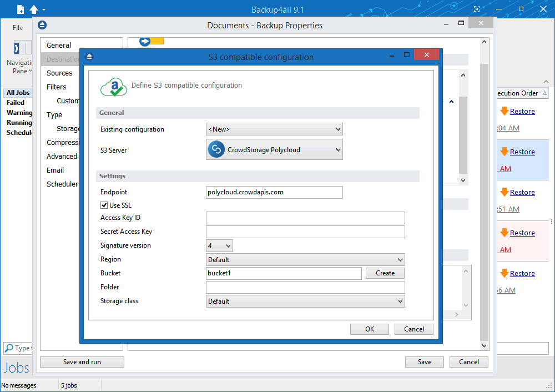Click the properties window vertical scrollbar down arrow
The width and height of the screenshot is (555, 392).
(484, 345)
